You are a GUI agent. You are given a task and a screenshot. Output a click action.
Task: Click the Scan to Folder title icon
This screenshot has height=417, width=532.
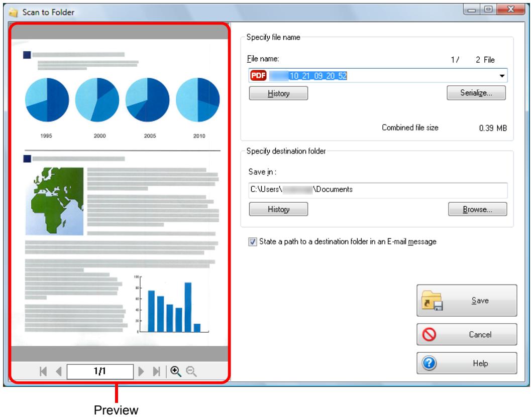(13, 13)
